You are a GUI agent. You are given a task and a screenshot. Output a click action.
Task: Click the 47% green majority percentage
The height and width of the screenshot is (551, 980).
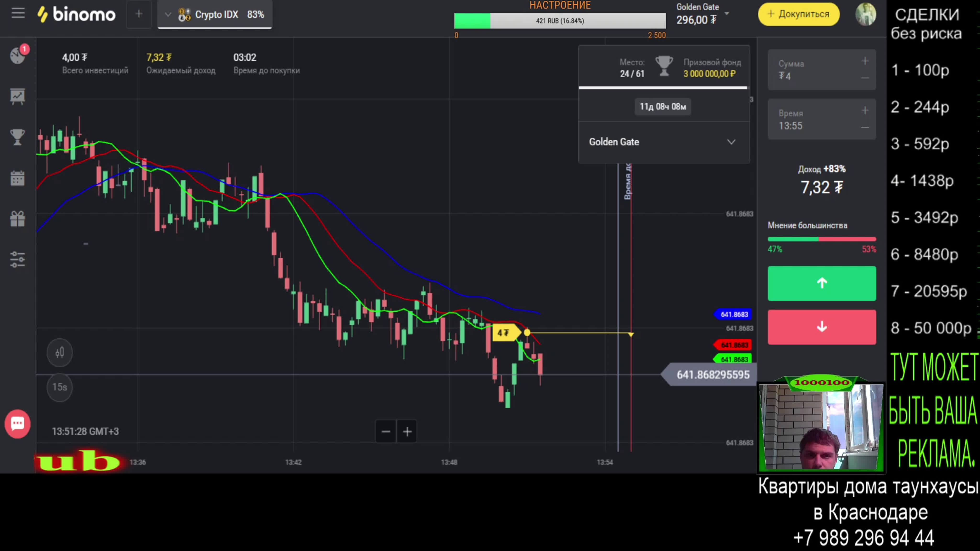pyautogui.click(x=774, y=249)
